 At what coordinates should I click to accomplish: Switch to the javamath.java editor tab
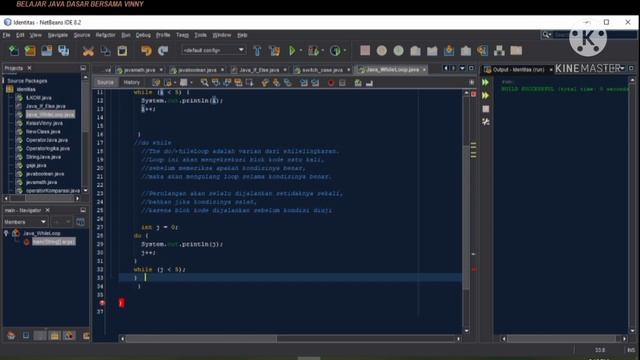139,70
